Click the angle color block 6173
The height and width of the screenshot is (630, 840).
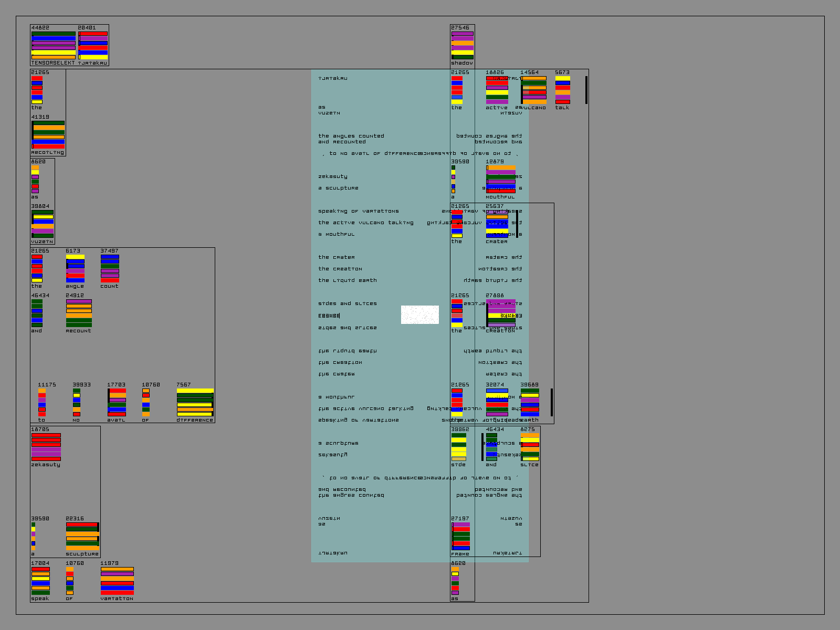[75, 268]
